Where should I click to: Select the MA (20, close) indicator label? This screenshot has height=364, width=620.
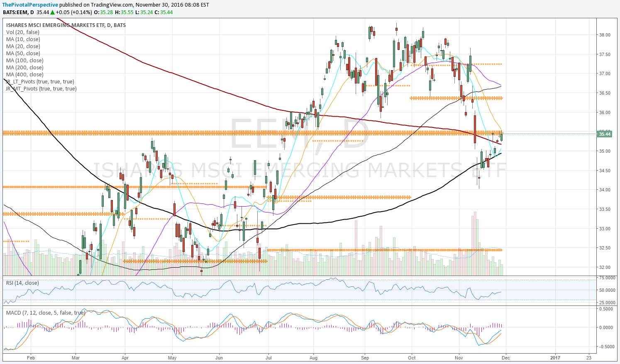tap(23, 46)
